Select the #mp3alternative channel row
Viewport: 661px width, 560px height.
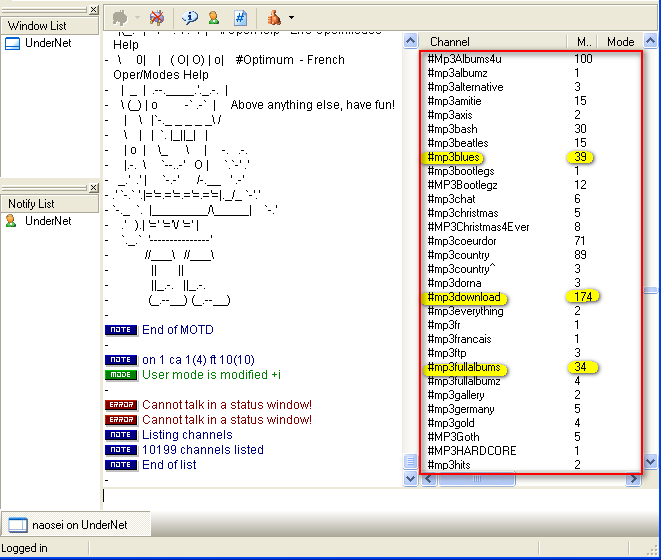point(531,87)
